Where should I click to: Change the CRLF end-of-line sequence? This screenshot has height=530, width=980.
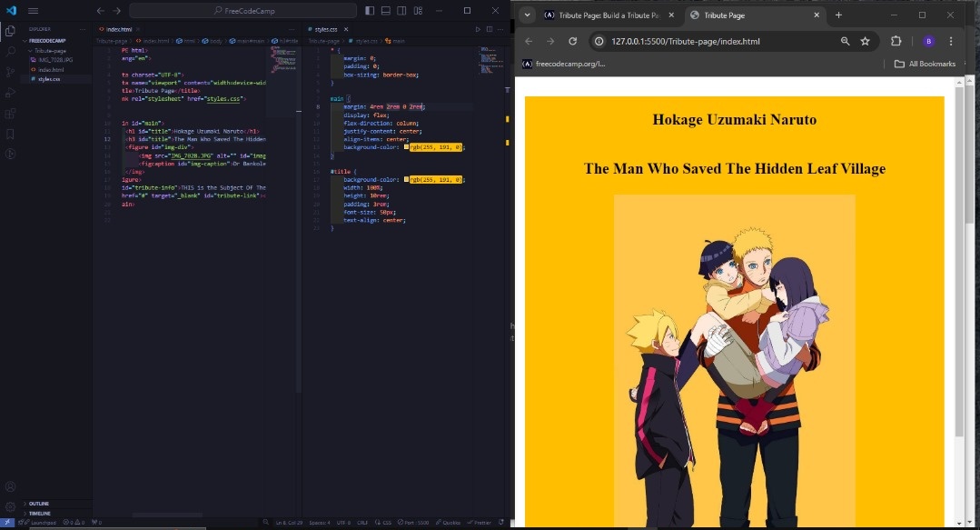pos(362,523)
